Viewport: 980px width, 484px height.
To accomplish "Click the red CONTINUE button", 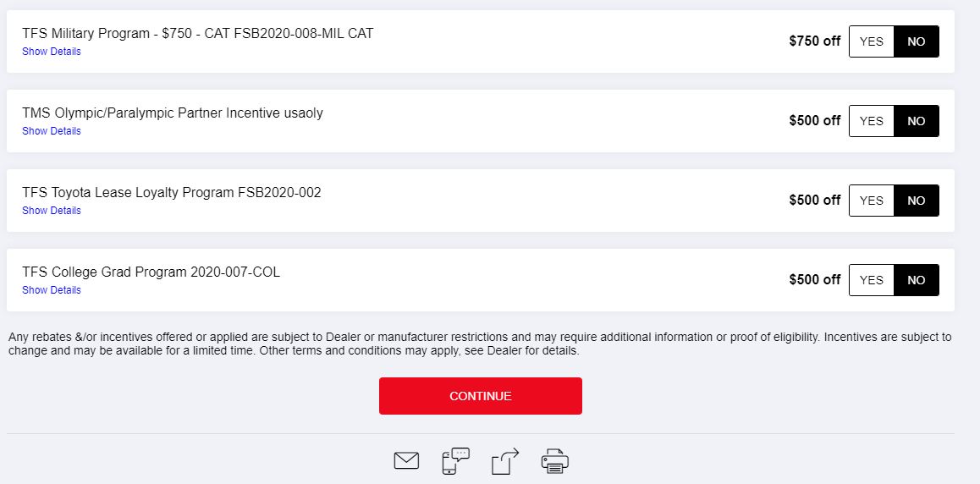I will click(481, 396).
